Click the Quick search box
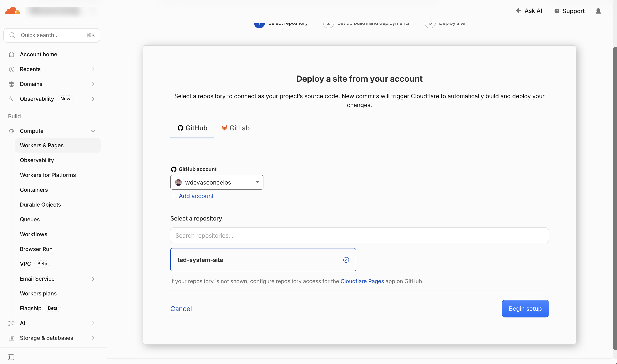Viewport: 617px width, 364px height. [52, 35]
